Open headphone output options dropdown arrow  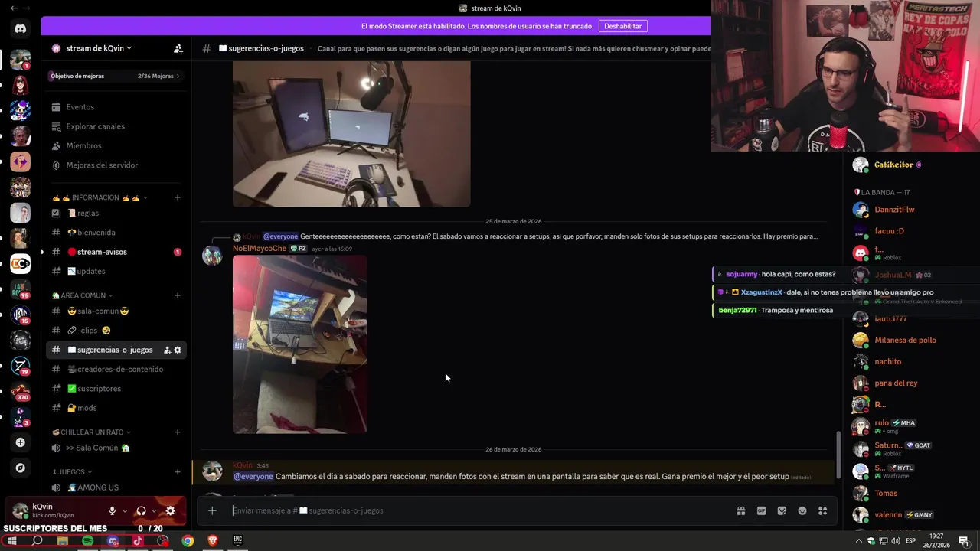click(154, 510)
